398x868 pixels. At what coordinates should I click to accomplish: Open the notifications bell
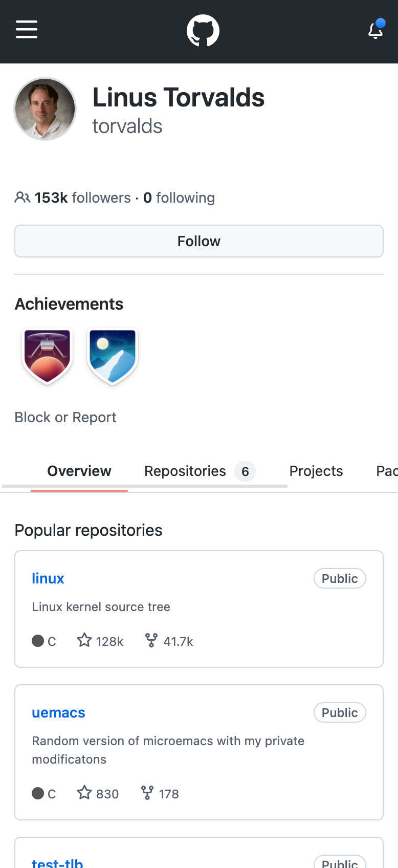tap(375, 31)
